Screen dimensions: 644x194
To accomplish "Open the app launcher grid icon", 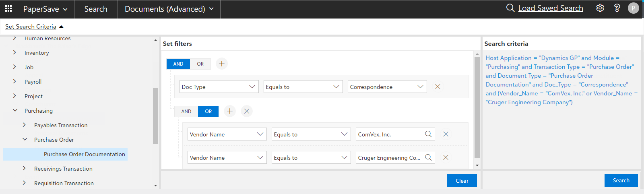I will point(8,8).
